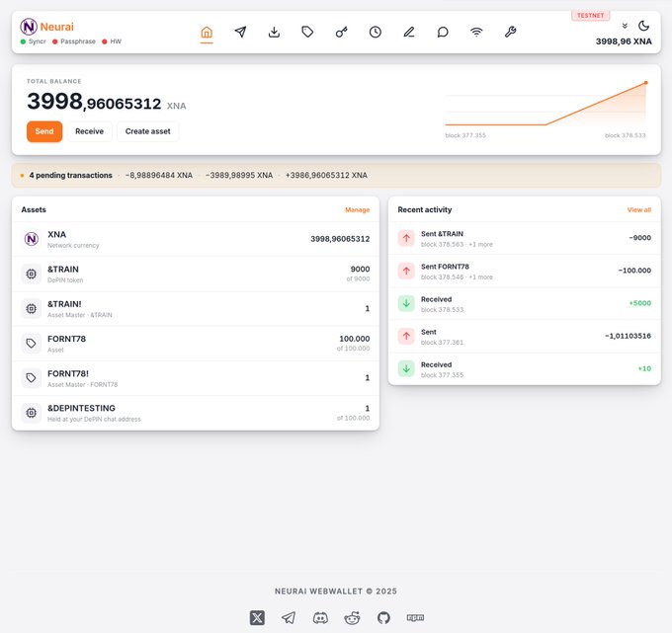The height and width of the screenshot is (633, 672).
Task: Open the Send paper-plane nav icon
Action: point(240,33)
